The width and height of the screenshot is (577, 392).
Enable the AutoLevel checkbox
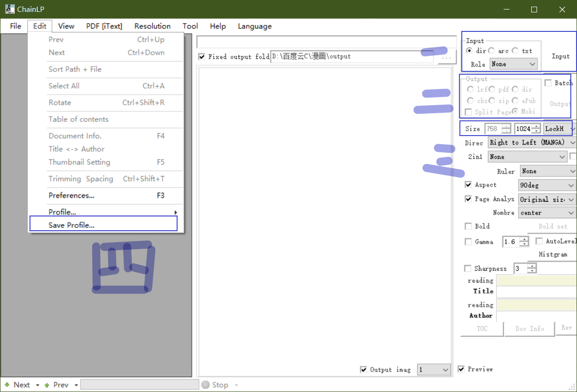click(539, 241)
